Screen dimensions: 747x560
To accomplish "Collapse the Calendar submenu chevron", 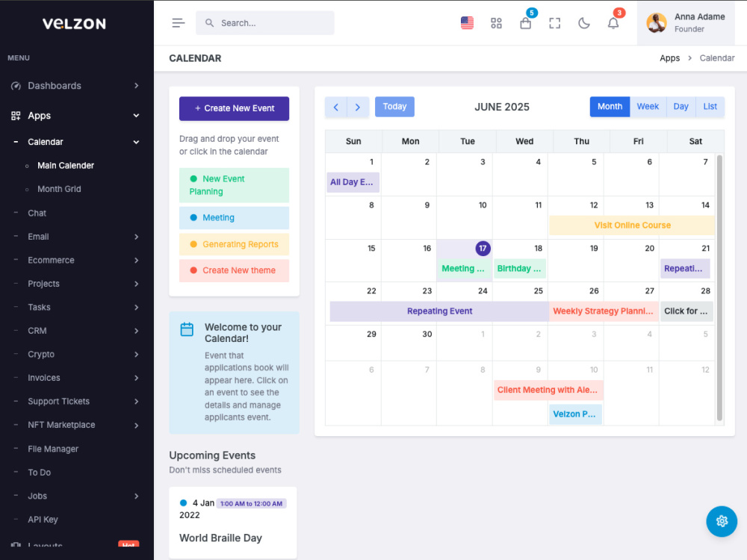I will (136, 142).
